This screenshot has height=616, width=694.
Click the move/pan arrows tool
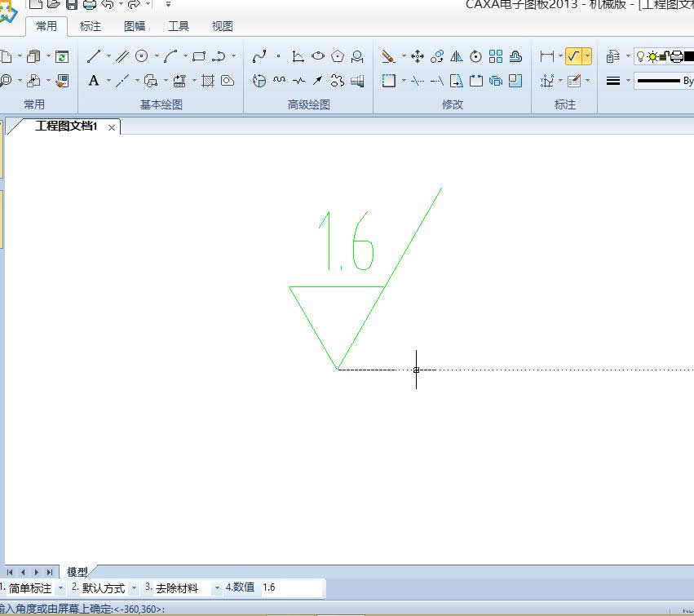pyautogui.click(x=418, y=56)
